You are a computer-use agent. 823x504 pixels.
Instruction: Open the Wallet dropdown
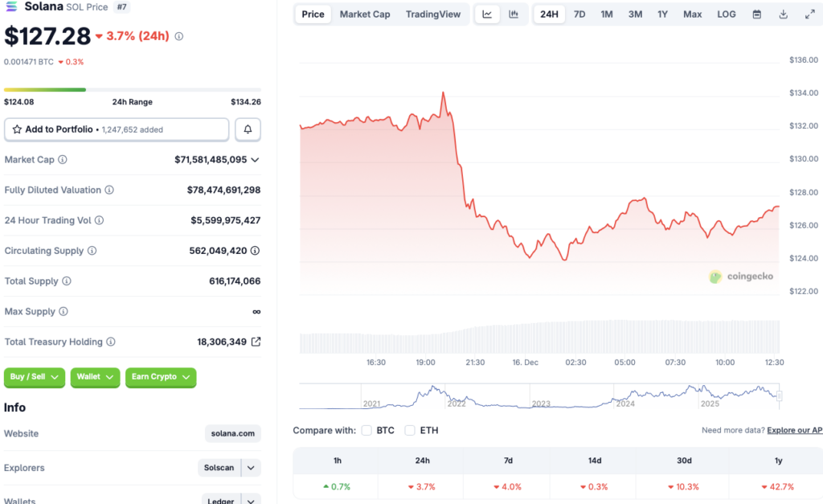(95, 378)
